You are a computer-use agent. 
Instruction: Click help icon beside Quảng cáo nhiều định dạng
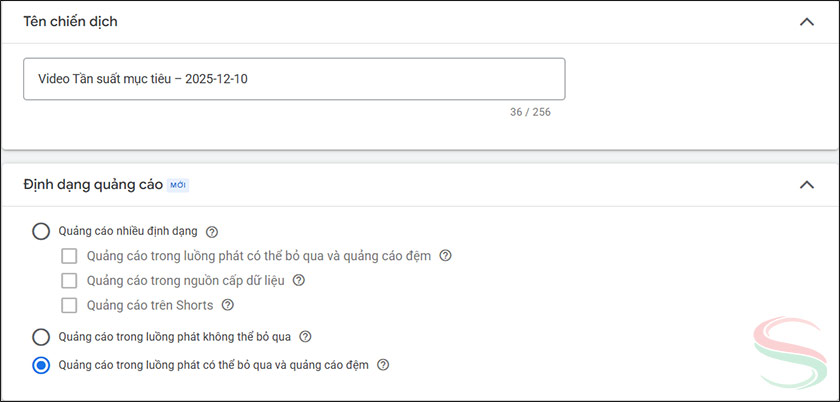tap(212, 232)
